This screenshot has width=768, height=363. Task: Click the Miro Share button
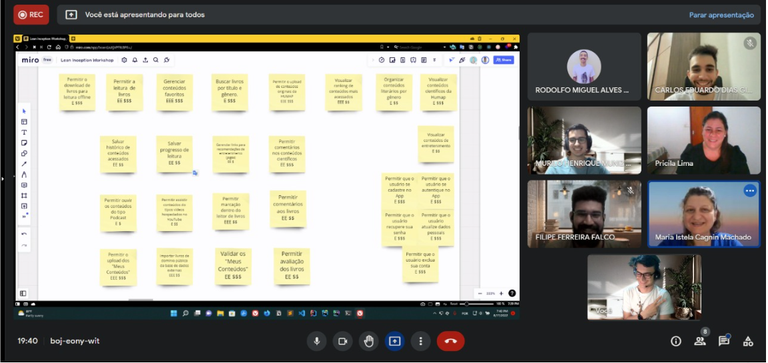coord(504,60)
